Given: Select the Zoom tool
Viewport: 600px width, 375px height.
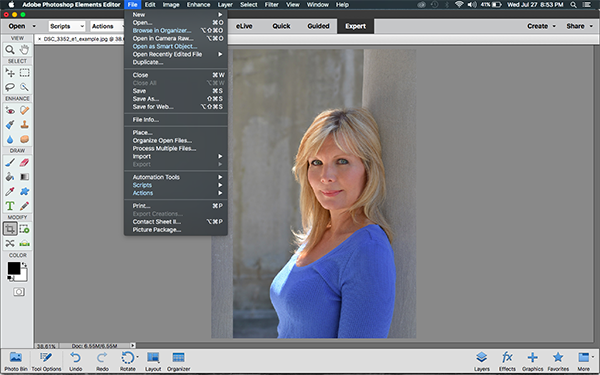Looking at the screenshot, I should pyautogui.click(x=10, y=49).
